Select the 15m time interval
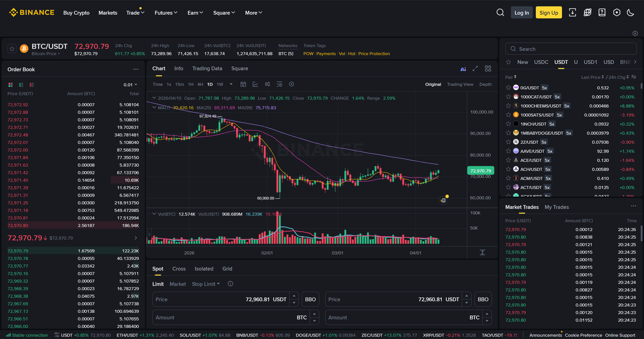644x339 pixels. click(180, 85)
